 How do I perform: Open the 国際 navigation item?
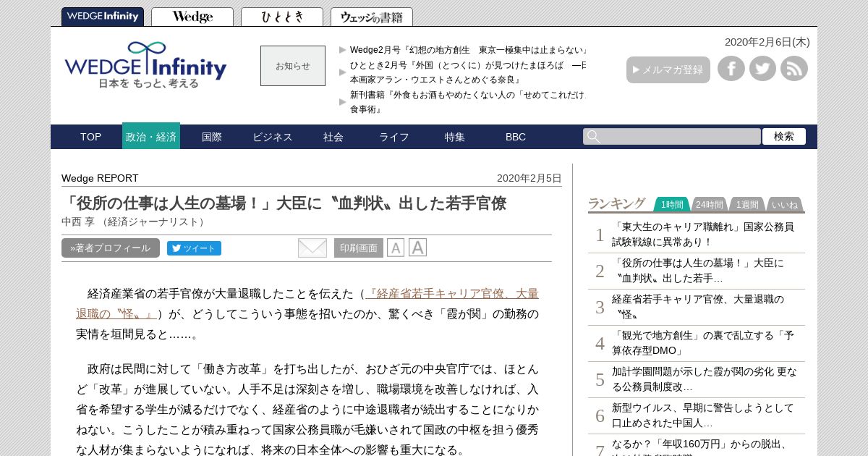[212, 137]
